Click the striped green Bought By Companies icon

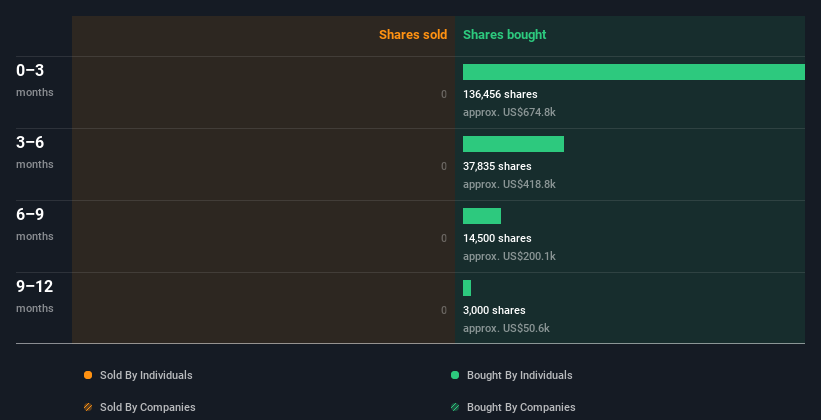454,407
